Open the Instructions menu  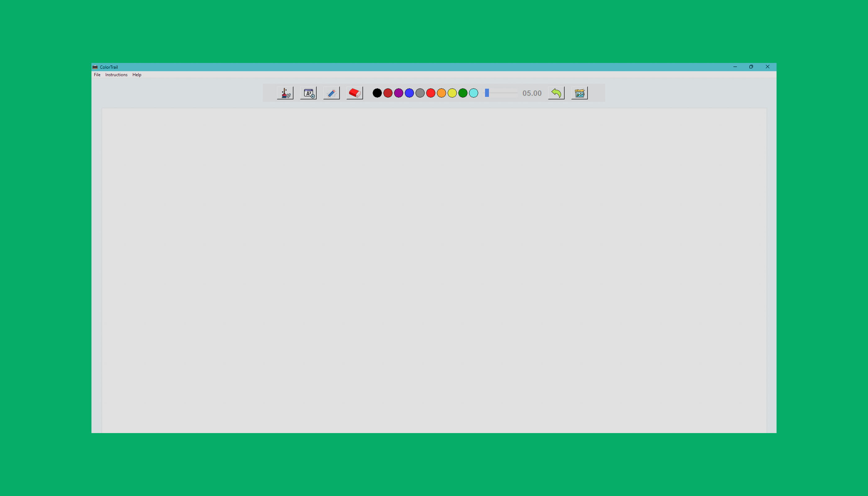coord(116,75)
